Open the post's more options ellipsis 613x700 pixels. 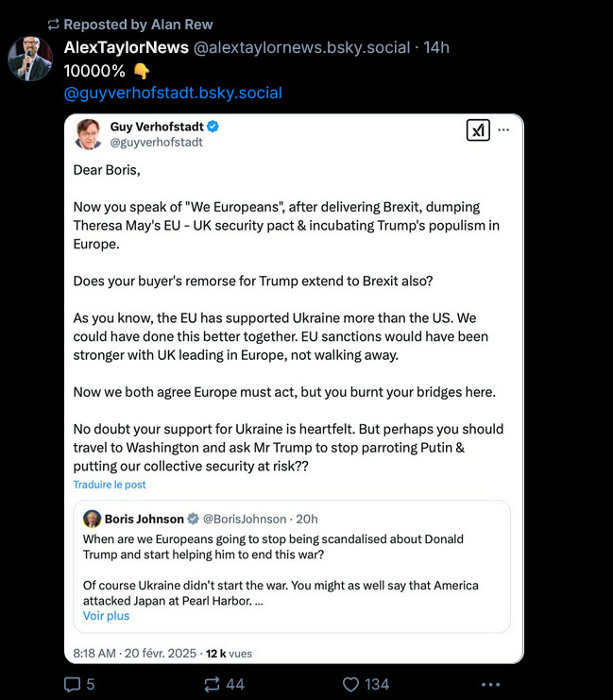pos(490,684)
